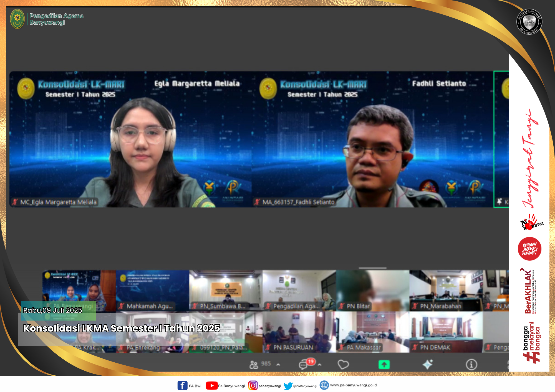
Task: Click the YouTube Pa Banyuwangi icon
Action: tap(211, 386)
